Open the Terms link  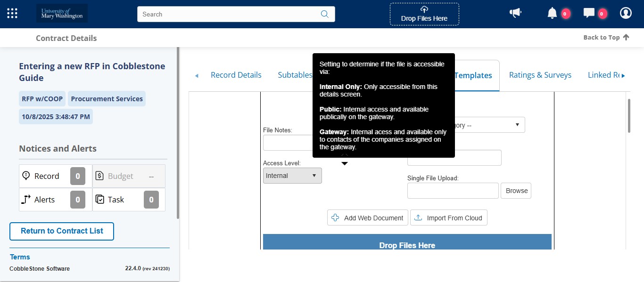[x=20, y=257]
